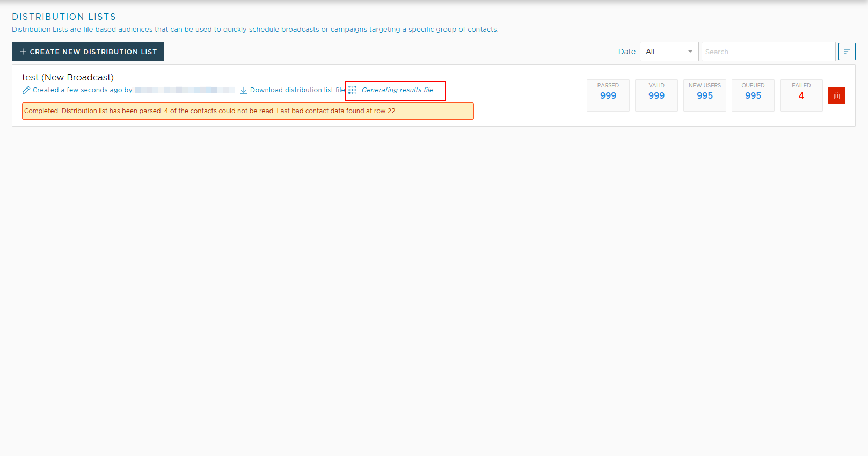Click the pencil edit icon under test
This screenshot has width=868, height=456.
pyautogui.click(x=26, y=90)
